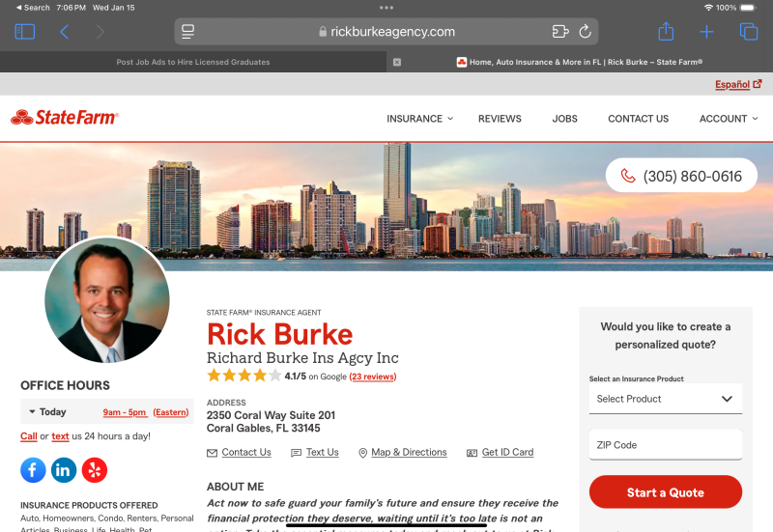
Task: Click the State Farm logo
Action: coord(65,117)
